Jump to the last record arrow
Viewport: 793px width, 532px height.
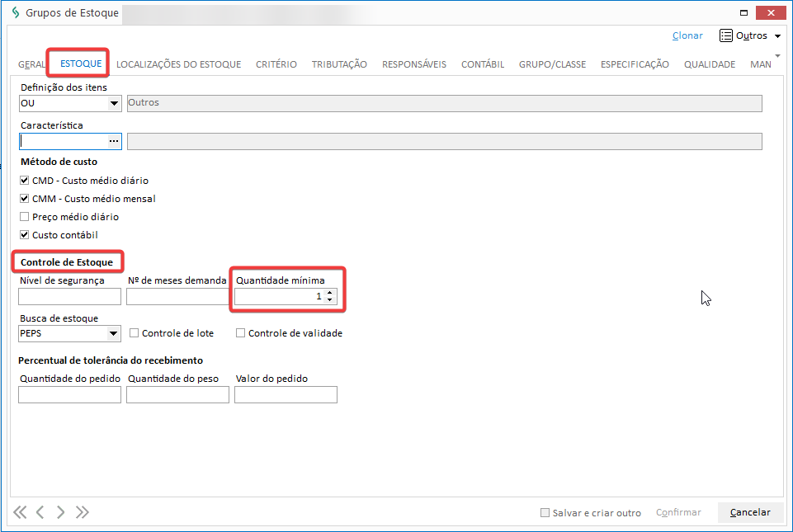coord(82,512)
